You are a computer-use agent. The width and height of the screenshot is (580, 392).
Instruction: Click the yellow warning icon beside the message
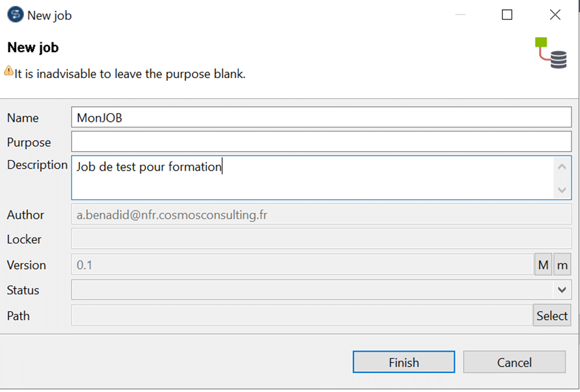click(x=9, y=70)
